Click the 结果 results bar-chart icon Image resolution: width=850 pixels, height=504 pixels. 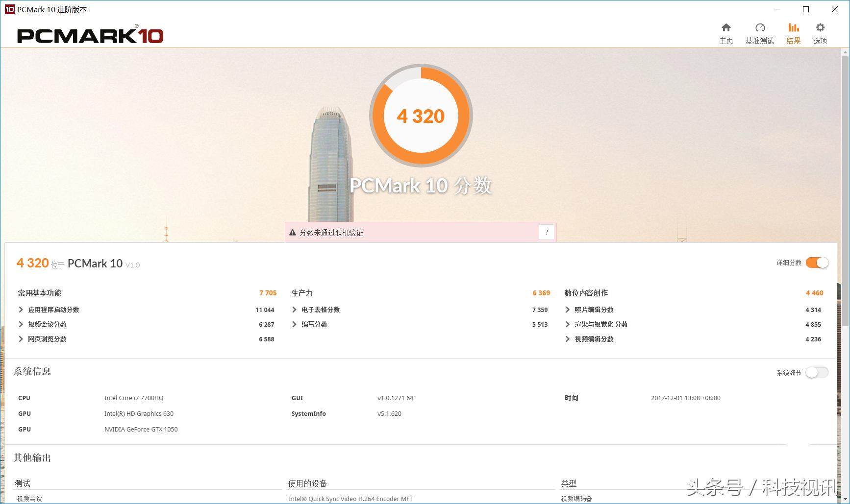[793, 32]
